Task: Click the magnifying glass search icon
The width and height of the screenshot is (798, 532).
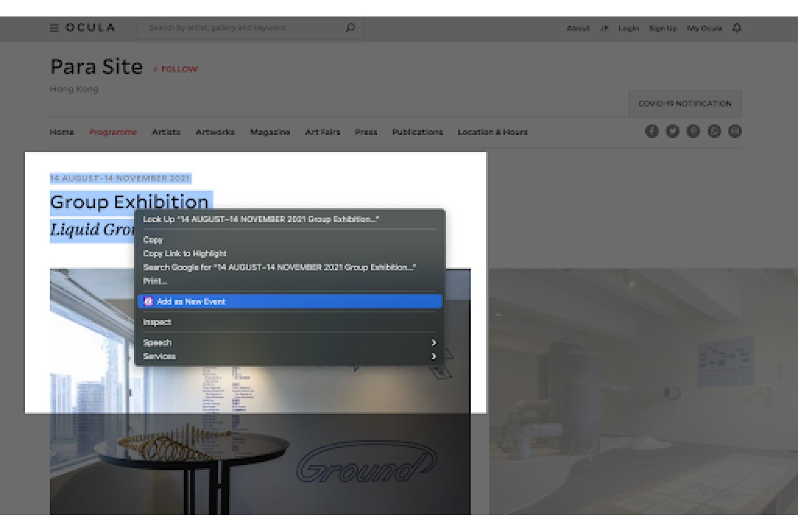Action: (x=351, y=27)
